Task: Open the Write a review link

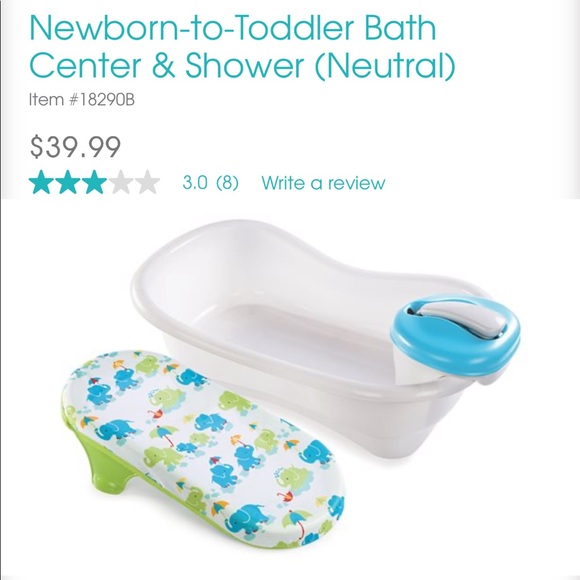Action: click(323, 183)
